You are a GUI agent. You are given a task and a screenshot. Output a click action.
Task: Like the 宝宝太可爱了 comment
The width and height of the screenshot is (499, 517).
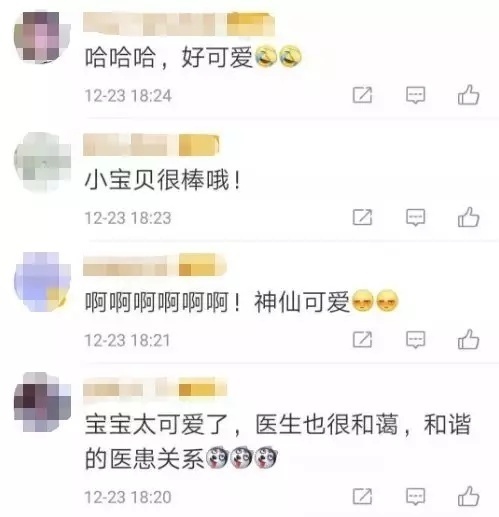coord(469,496)
